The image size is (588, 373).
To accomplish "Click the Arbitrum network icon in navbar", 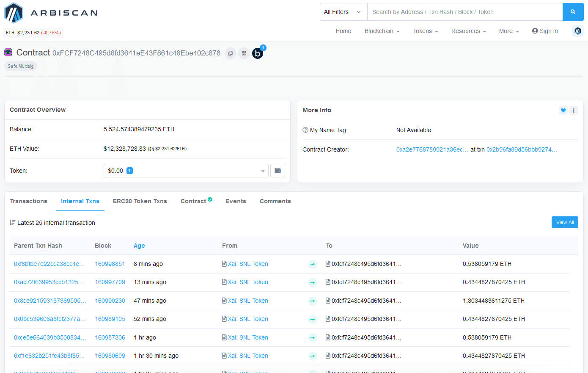I will [x=578, y=31].
